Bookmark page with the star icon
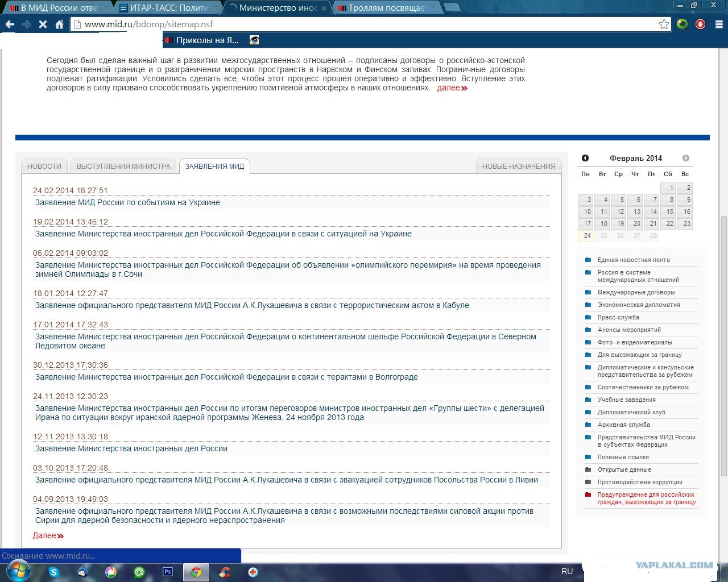728x582 pixels. click(664, 24)
